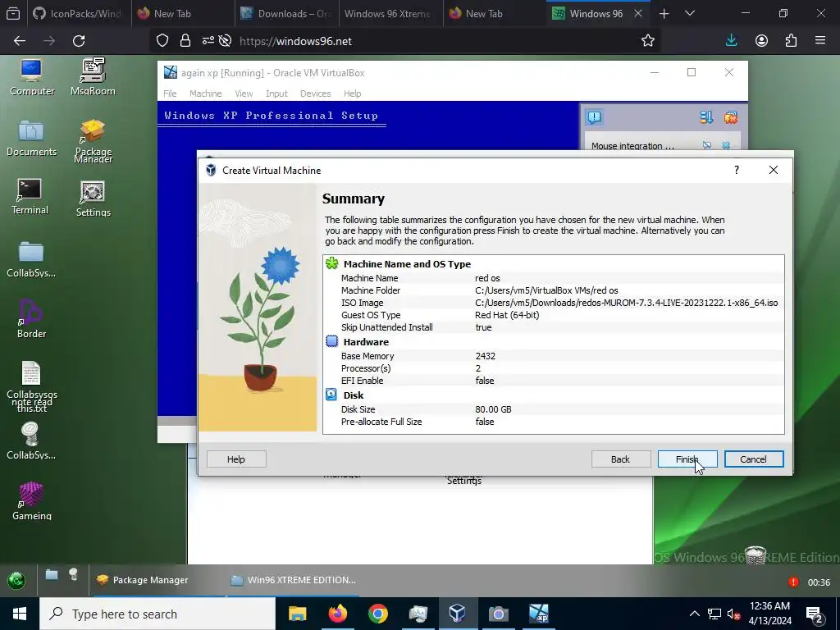The image size is (840, 630).
Task: Open Help in the Create Virtual Machine dialog
Action: point(236,459)
